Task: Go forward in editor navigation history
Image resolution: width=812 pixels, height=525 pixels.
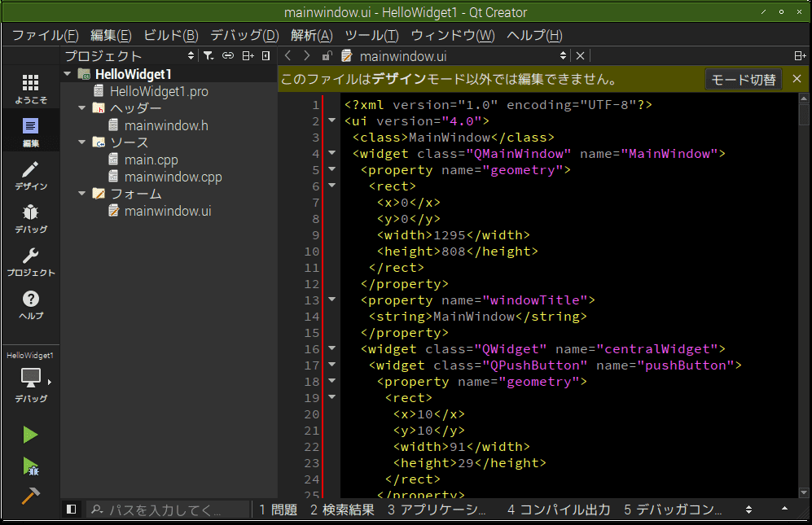Action: pos(306,56)
